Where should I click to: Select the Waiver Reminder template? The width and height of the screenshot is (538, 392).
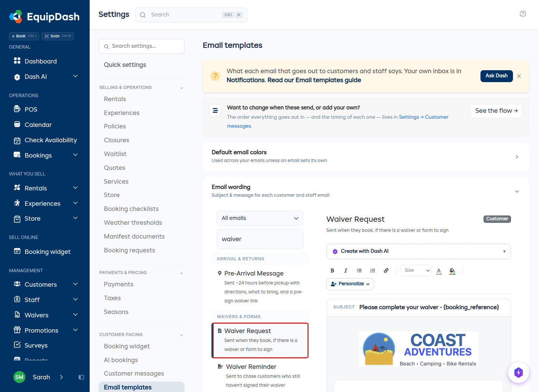pos(260,375)
